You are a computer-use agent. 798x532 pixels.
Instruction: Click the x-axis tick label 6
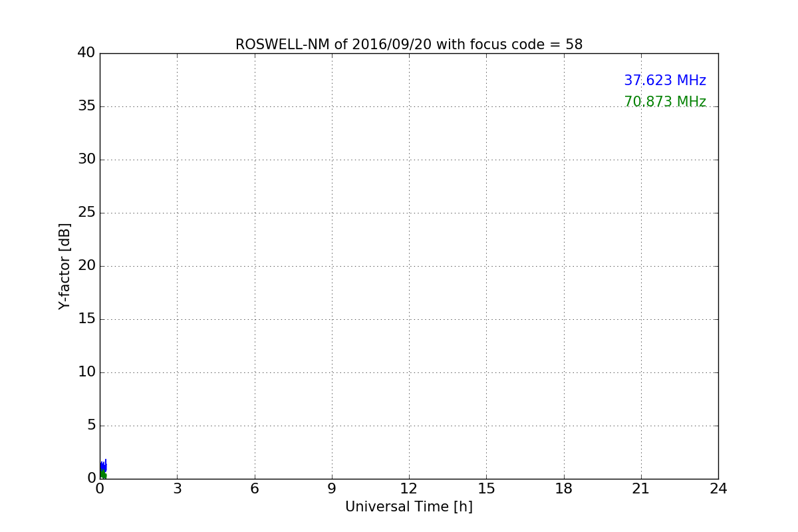click(254, 489)
